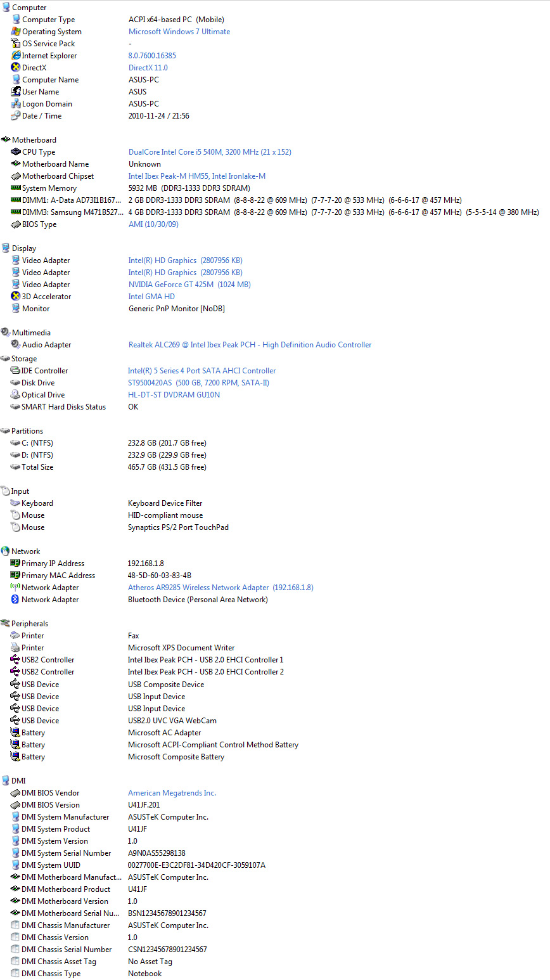Click the System Memory icon

click(16, 188)
